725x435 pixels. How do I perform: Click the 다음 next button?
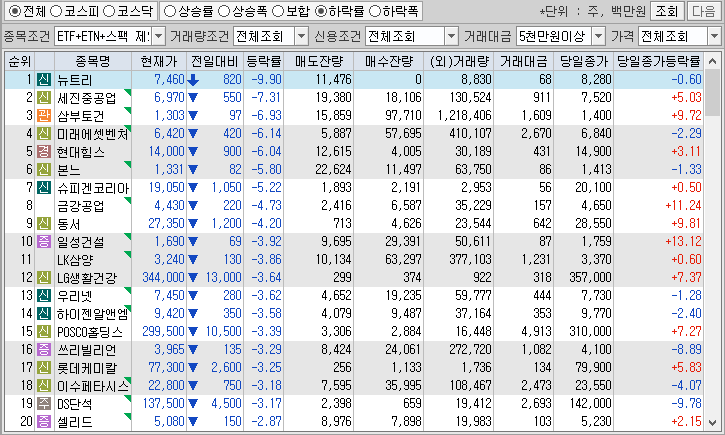tap(703, 11)
